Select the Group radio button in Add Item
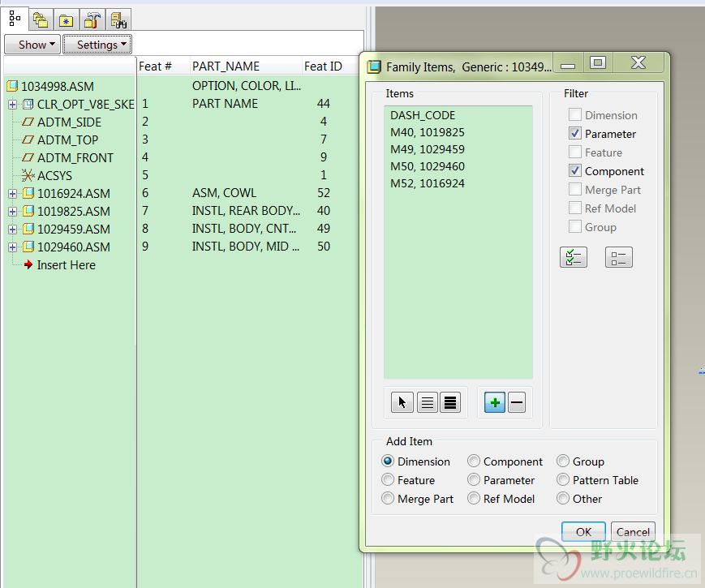The height and width of the screenshot is (588, 705). [563, 461]
